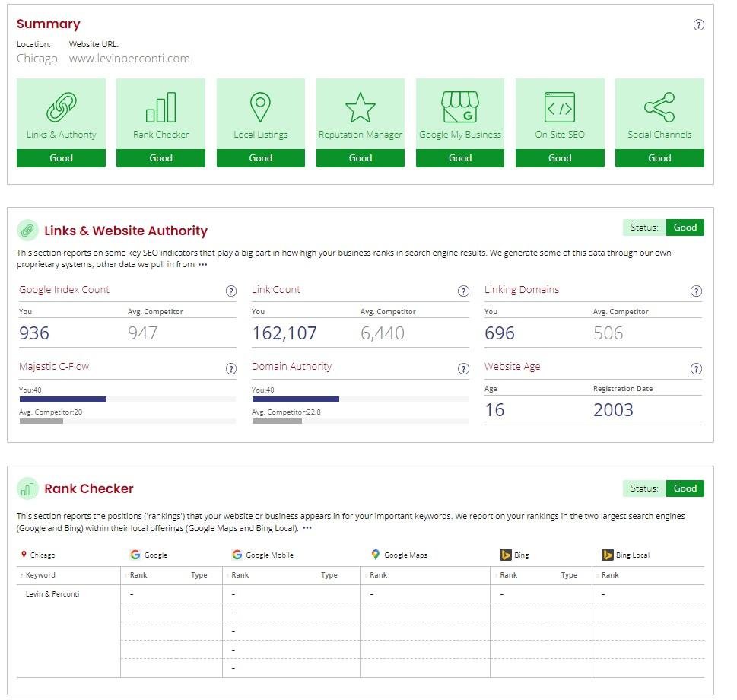Open help for Google Index Count
Image resolution: width=737 pixels, height=700 pixels.
click(230, 291)
